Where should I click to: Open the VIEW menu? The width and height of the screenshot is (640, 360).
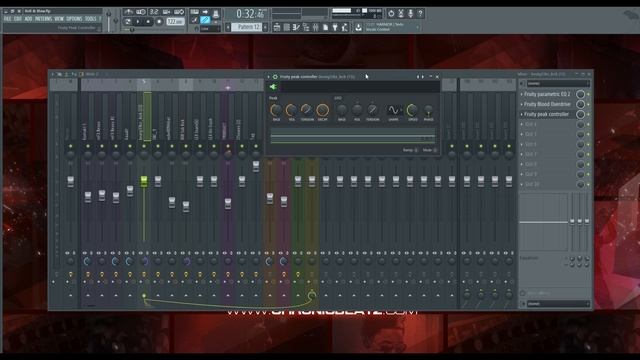59,19
